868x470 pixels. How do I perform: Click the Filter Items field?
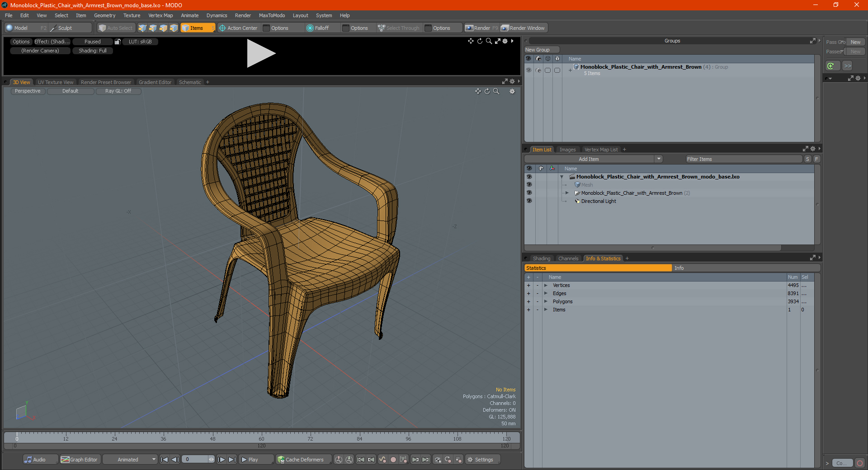point(744,159)
